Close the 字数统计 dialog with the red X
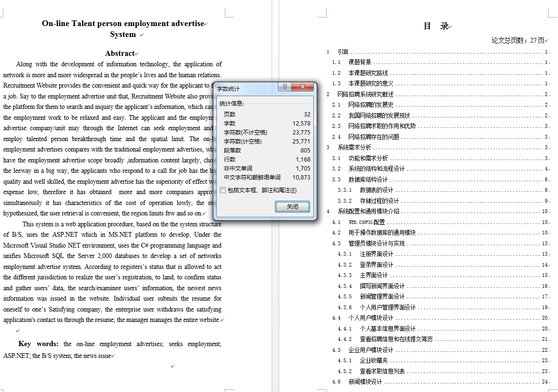 pyautogui.click(x=302, y=87)
